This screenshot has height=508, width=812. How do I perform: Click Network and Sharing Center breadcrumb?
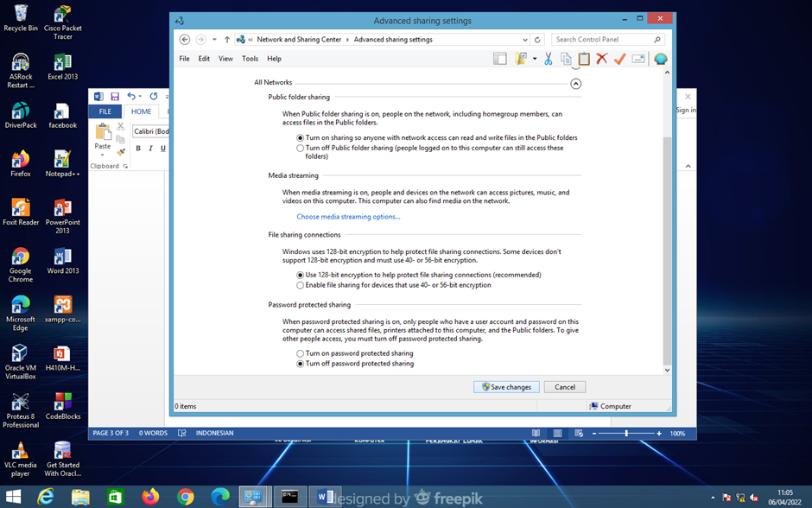click(x=299, y=40)
